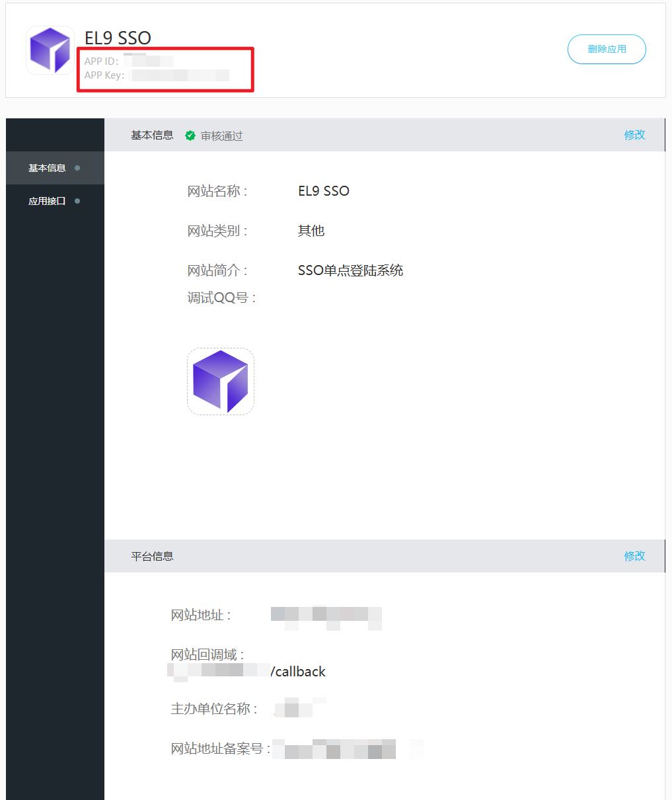Click the /callback text in 网站回调域
Viewport: 672px width, 800px height.
click(298, 672)
